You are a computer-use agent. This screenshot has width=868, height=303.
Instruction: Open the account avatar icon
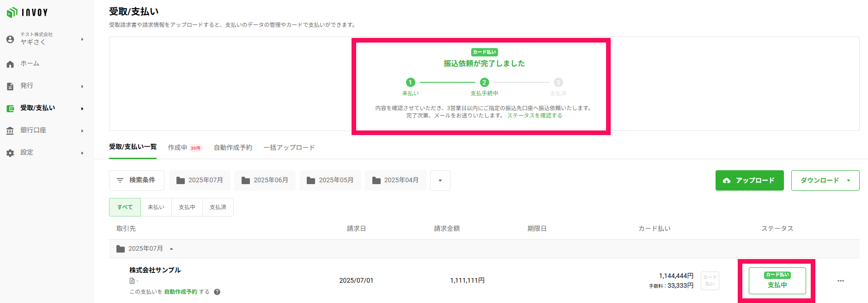(10, 39)
